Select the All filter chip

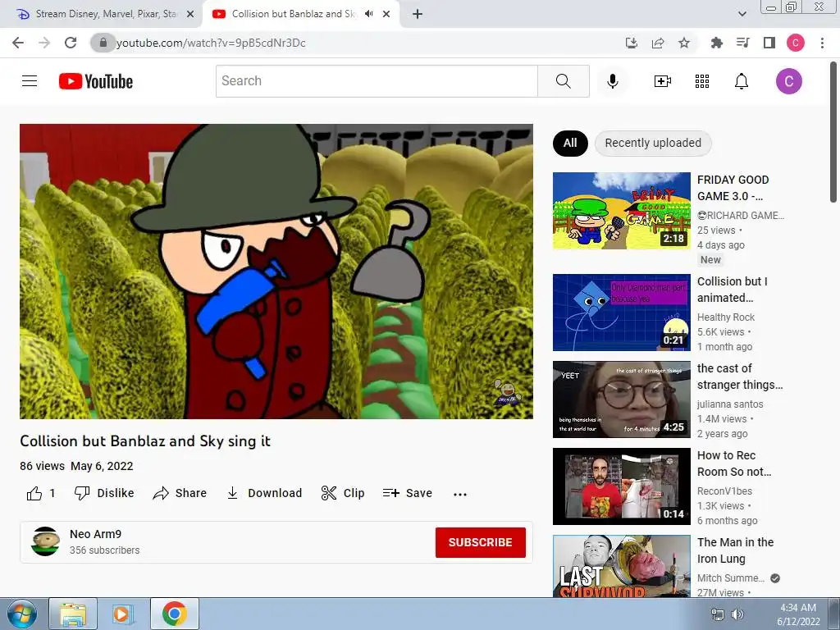(x=570, y=143)
